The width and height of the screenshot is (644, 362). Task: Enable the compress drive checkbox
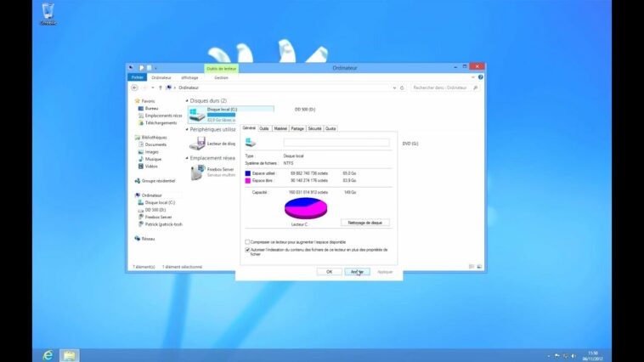tap(247, 242)
